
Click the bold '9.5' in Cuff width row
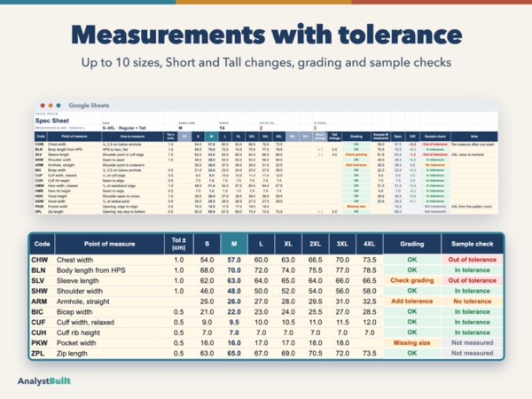coord(234,323)
